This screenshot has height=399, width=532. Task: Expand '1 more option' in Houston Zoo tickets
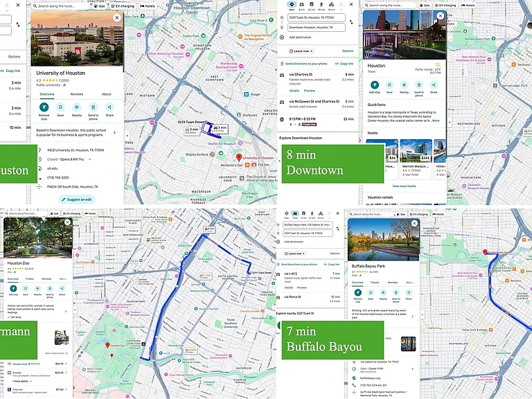22,381
